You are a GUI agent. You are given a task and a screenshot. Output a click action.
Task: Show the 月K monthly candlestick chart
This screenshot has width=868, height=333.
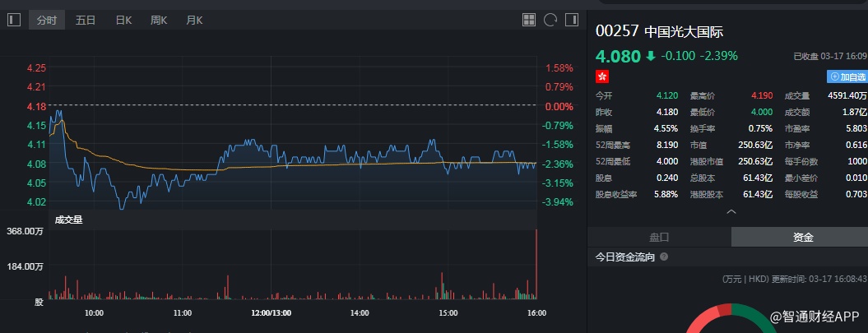[194, 19]
